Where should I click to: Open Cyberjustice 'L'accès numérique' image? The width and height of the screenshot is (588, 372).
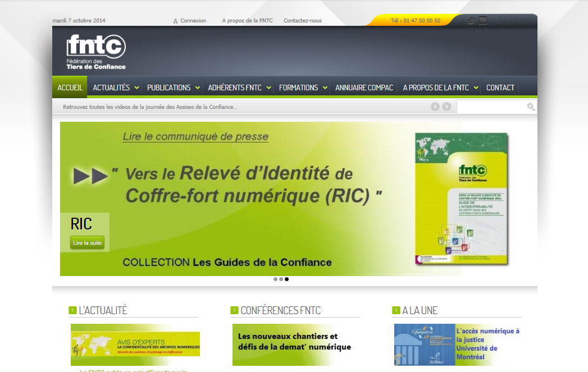425,345
